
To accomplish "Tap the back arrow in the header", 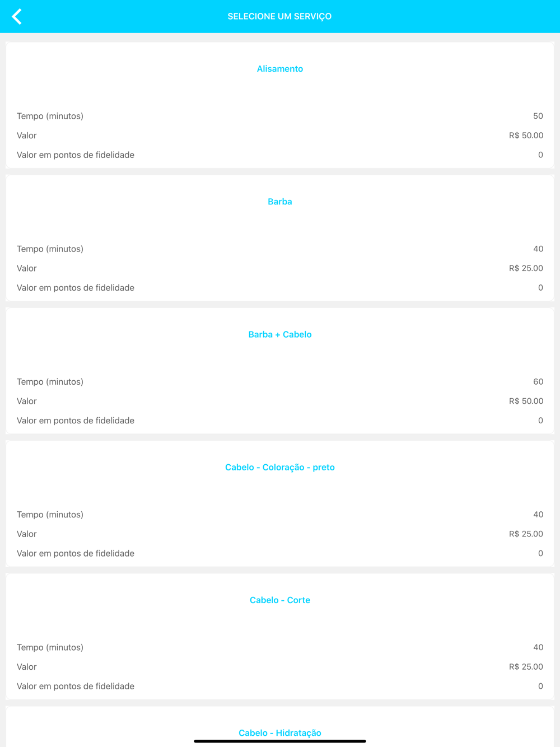I will click(x=17, y=17).
